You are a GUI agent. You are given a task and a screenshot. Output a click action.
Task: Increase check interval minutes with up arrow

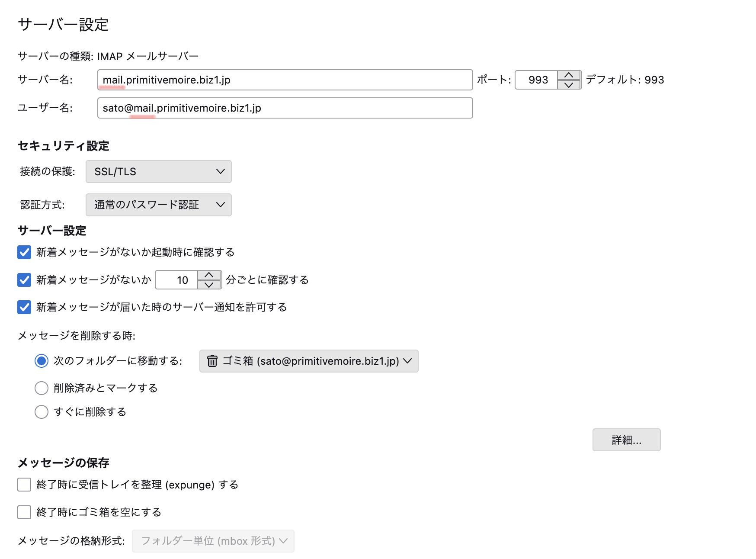click(x=209, y=275)
